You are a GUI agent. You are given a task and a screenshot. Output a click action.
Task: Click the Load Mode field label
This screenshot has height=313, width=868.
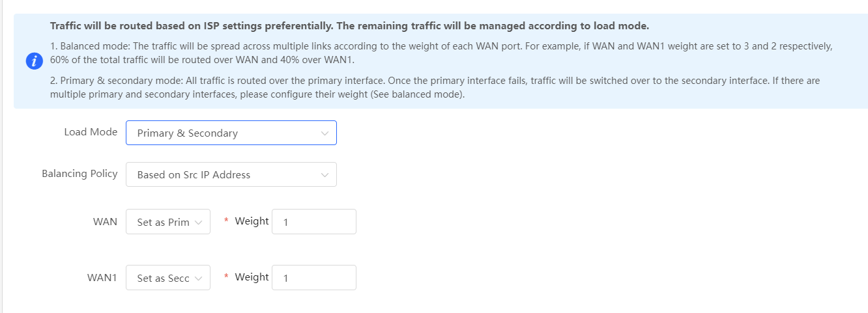tap(91, 132)
